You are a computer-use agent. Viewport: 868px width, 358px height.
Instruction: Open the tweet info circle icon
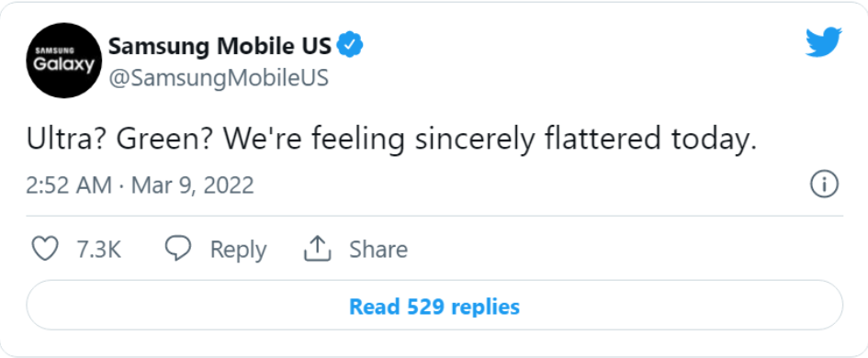[824, 185]
